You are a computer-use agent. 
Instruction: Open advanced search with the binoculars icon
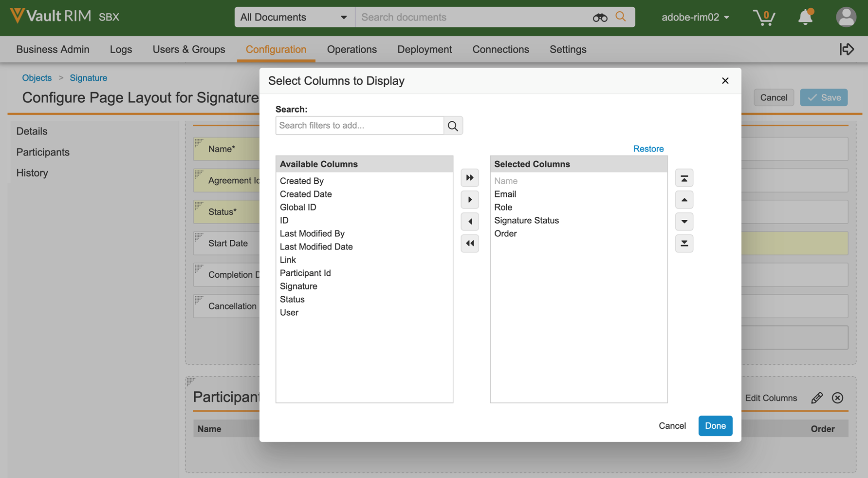(600, 17)
